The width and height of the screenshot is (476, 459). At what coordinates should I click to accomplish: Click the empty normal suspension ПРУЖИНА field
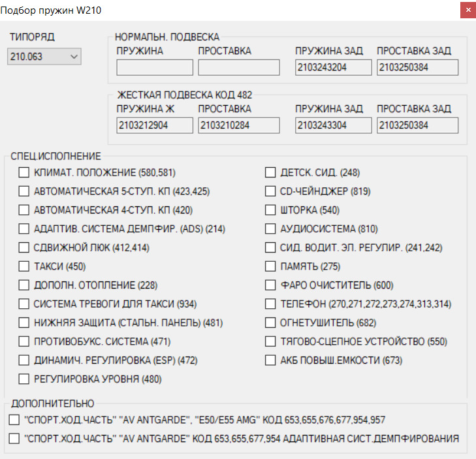(x=155, y=67)
